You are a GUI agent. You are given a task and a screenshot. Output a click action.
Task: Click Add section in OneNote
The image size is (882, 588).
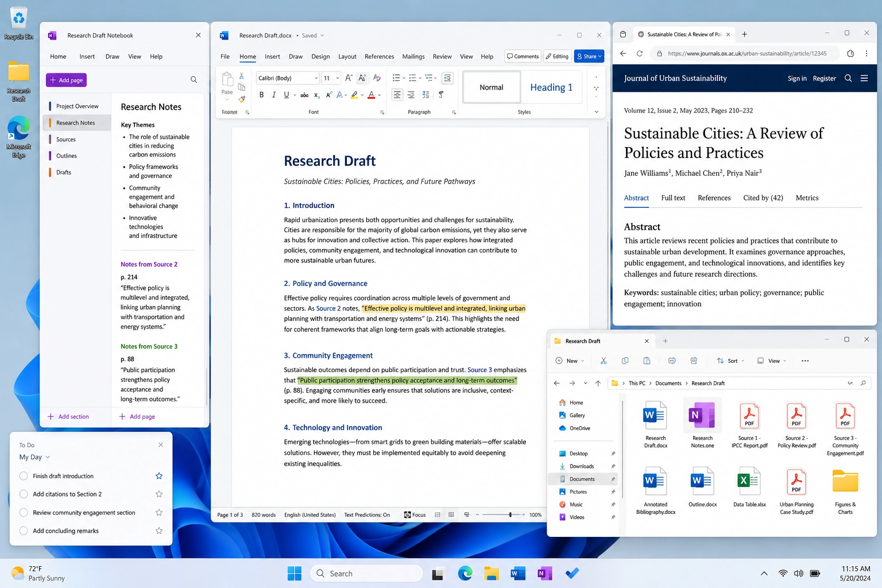point(68,416)
